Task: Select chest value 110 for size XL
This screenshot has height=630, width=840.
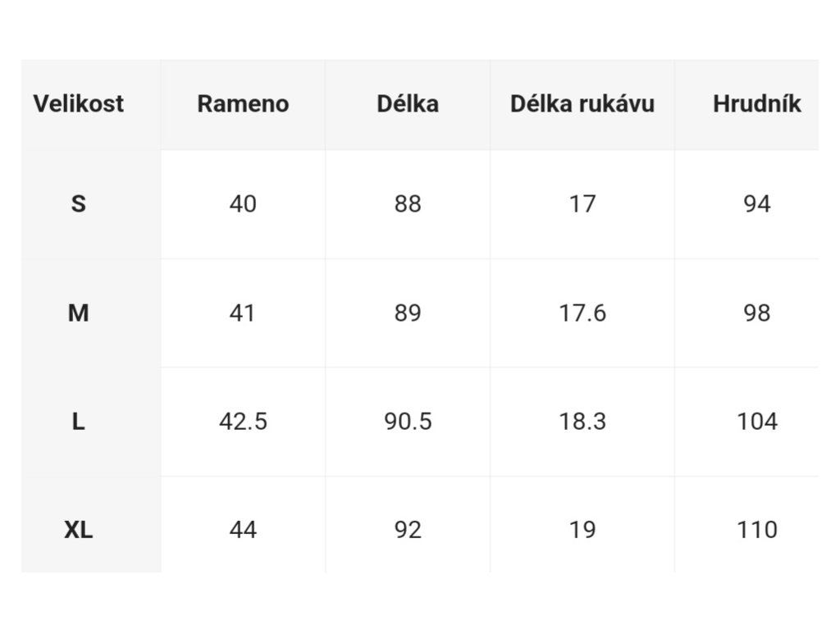Action: (757, 530)
